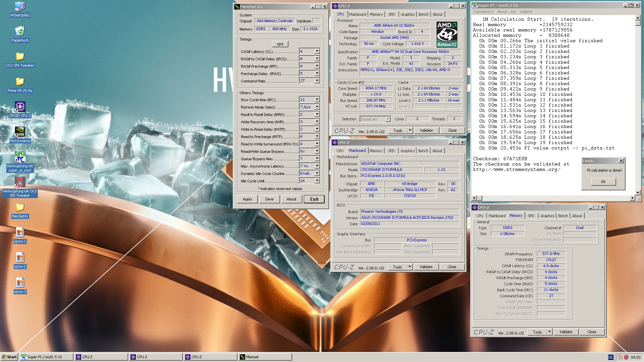Open Read/Write Queue Bypass dropdown
Viewport: 644px width, 362px height.
click(317, 151)
